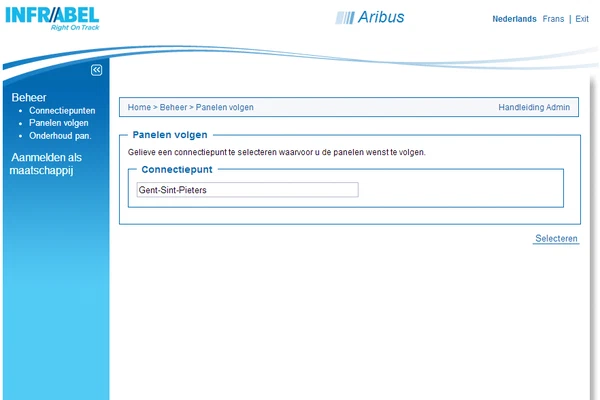Switch language to Frans
The height and width of the screenshot is (400, 600).
[x=553, y=19]
